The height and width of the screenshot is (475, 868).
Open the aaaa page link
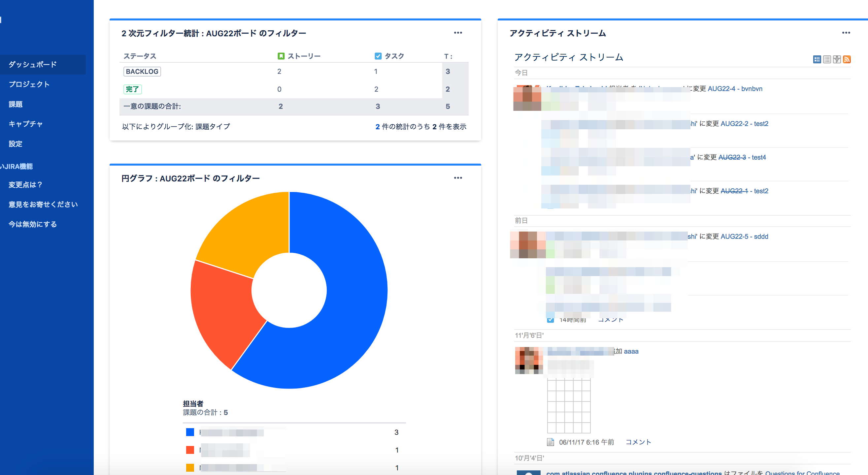click(631, 351)
